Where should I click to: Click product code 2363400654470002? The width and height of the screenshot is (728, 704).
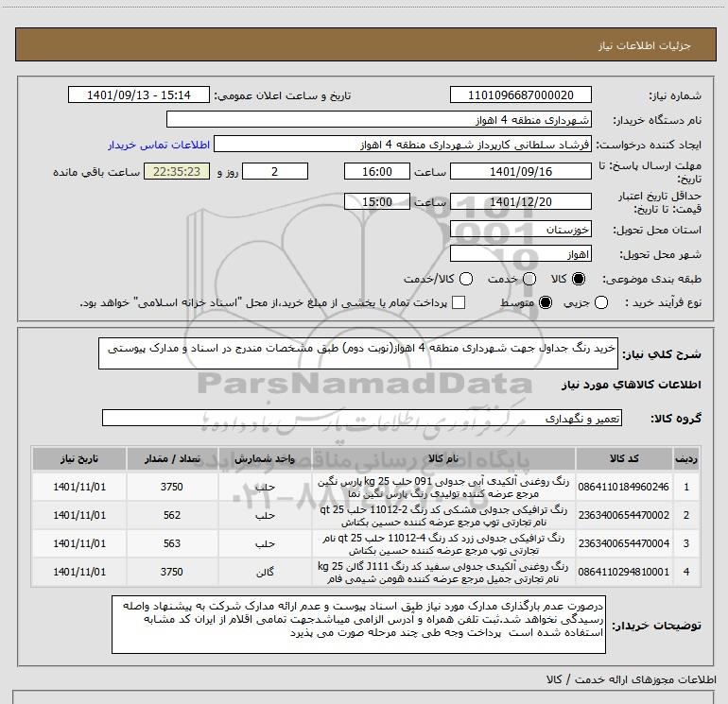pyautogui.click(x=624, y=515)
